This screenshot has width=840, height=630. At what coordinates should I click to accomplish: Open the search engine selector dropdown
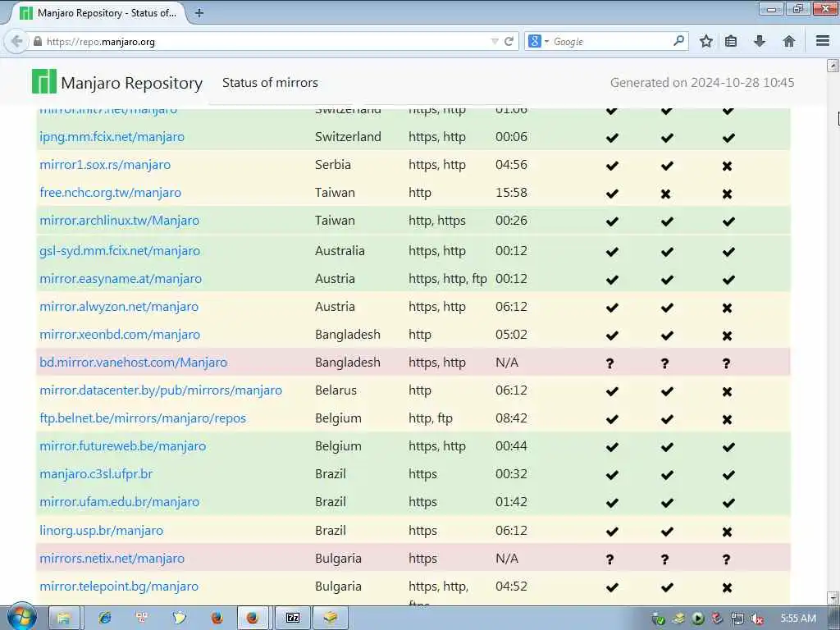coord(538,41)
